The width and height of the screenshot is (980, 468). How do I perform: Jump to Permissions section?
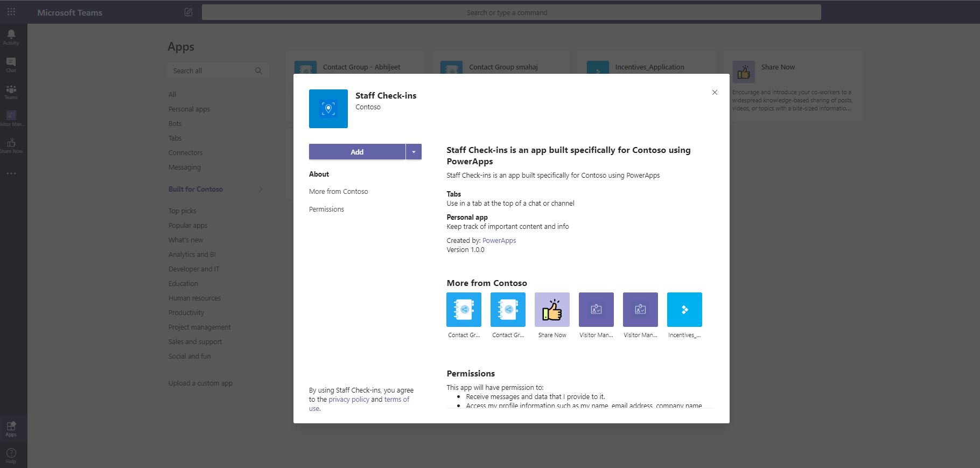(x=326, y=209)
